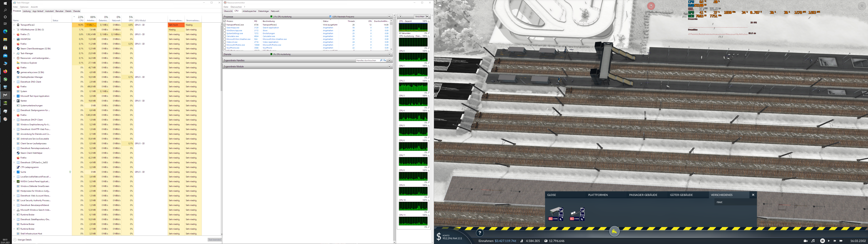This screenshot has width=868, height=244.
Task: Set the fastest game speed arrows
Action: pos(841,241)
